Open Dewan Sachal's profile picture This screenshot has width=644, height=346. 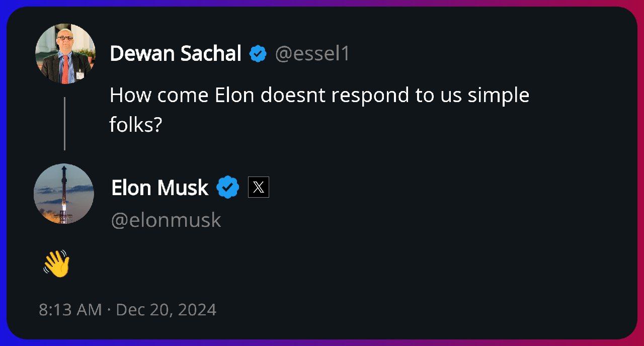coord(65,54)
